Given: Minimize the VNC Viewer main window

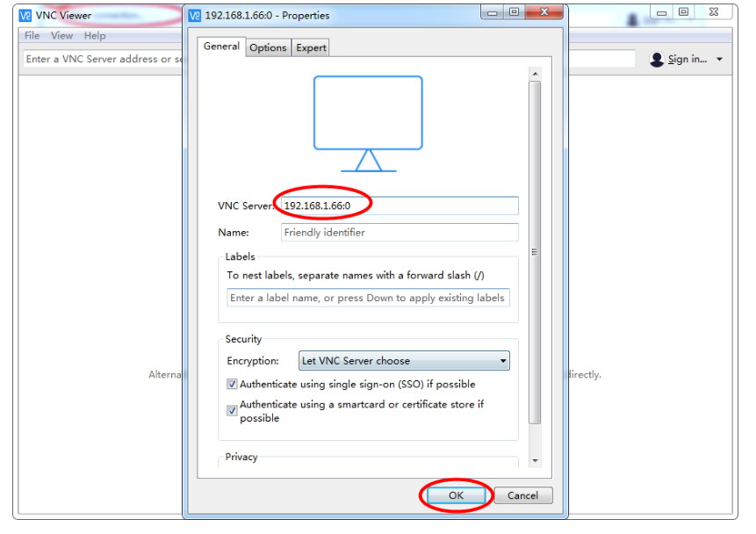Looking at the screenshot, I should (661, 12).
